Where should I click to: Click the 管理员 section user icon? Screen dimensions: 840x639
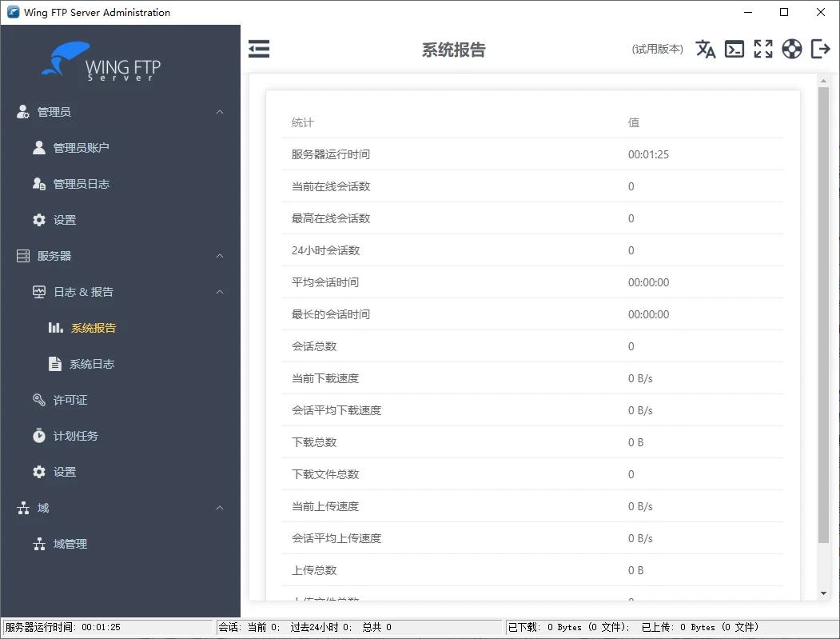pos(22,111)
